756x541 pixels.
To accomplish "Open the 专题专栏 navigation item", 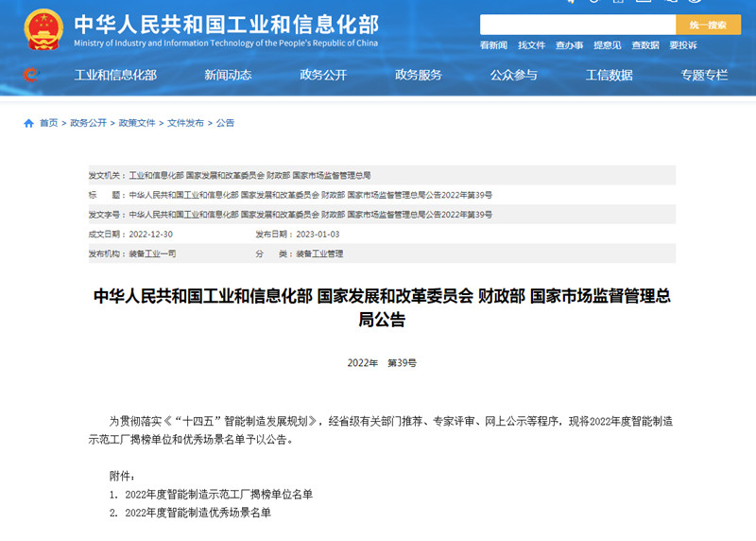I will pos(704,76).
